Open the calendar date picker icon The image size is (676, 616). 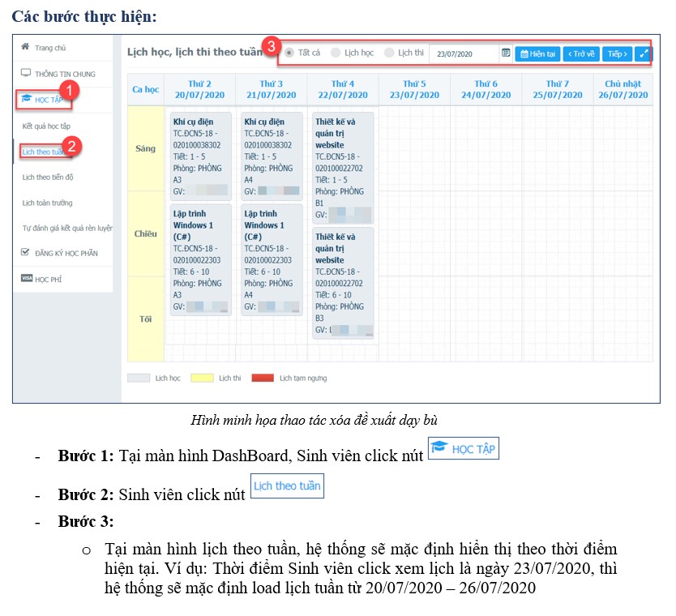click(x=506, y=53)
